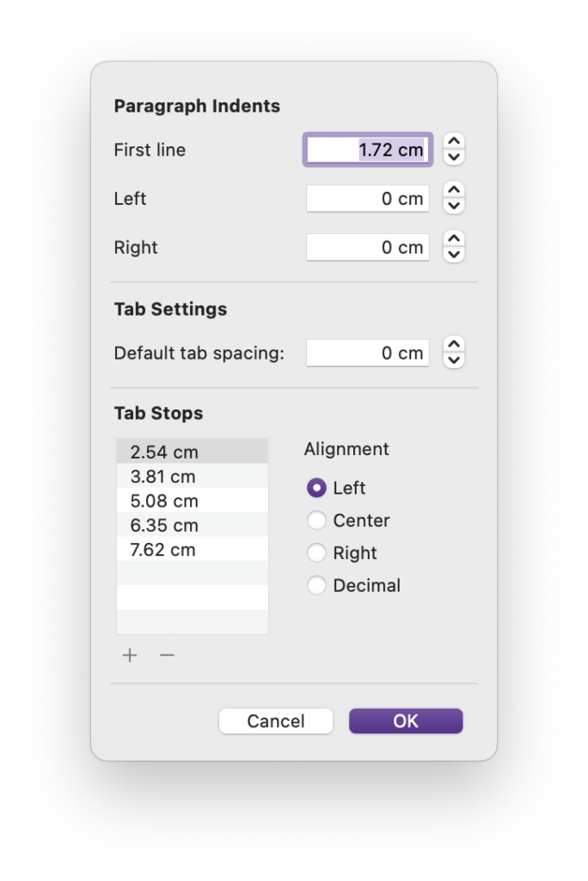Click the minus icon to remove tab stop

coord(167,656)
